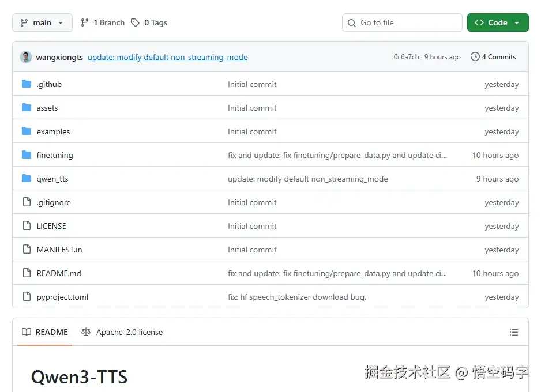Open the qwen_tts folder
The image size is (541, 392).
click(52, 179)
